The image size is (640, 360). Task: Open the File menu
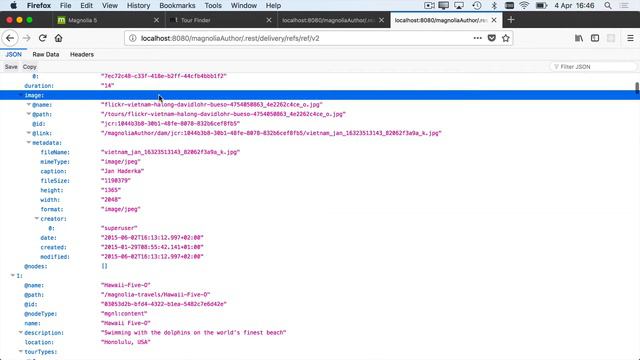pos(65,5)
